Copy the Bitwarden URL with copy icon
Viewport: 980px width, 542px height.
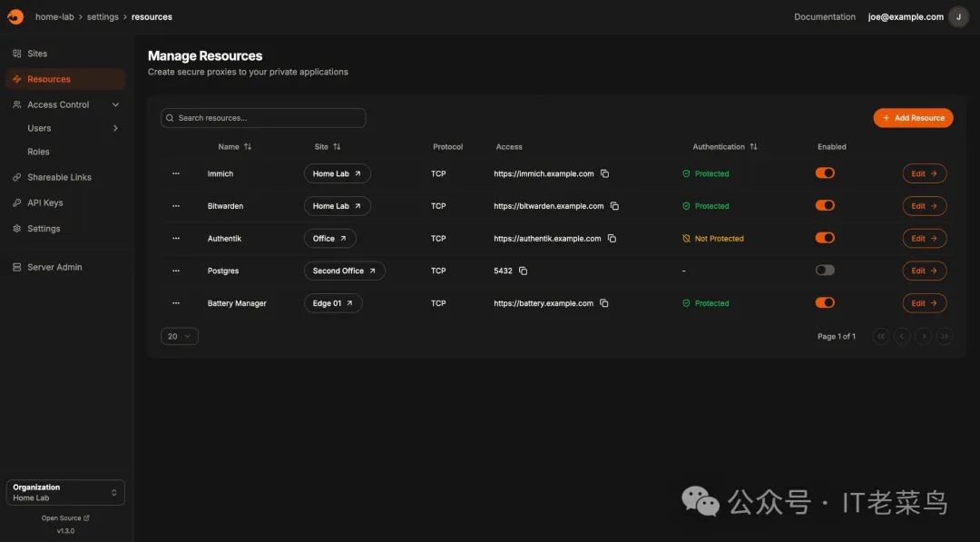click(614, 206)
